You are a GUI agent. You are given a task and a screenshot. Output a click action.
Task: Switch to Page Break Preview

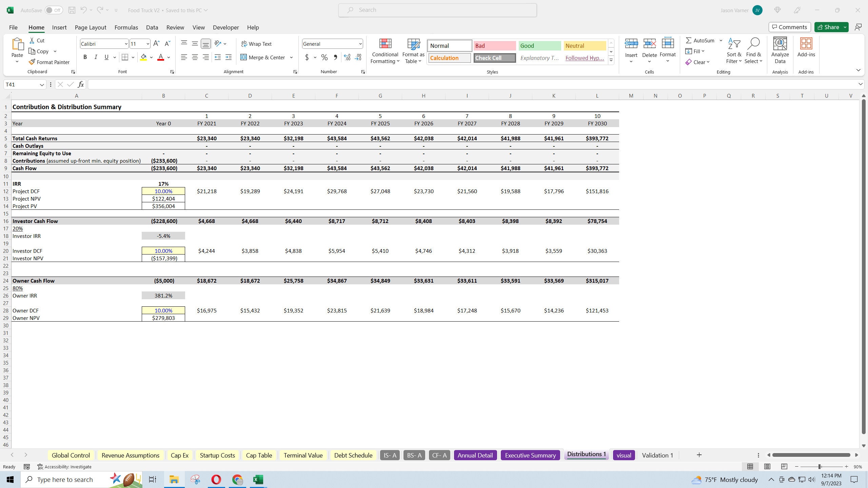[x=784, y=467]
